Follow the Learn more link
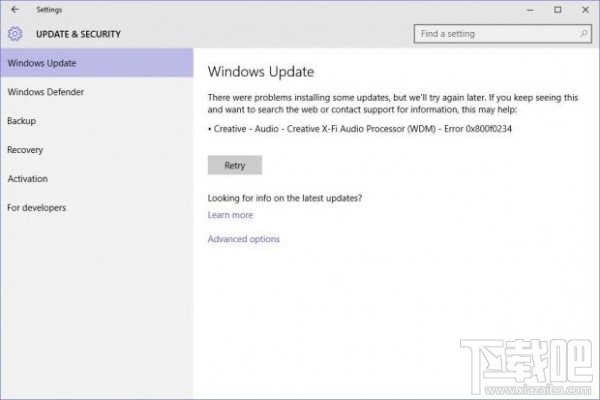600x400 pixels. pyautogui.click(x=230, y=215)
